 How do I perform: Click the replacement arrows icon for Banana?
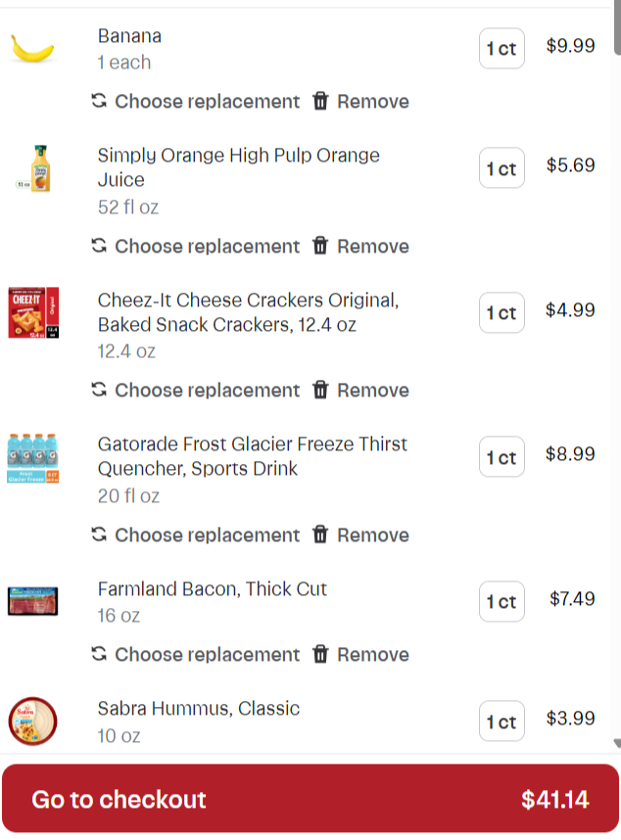click(99, 101)
